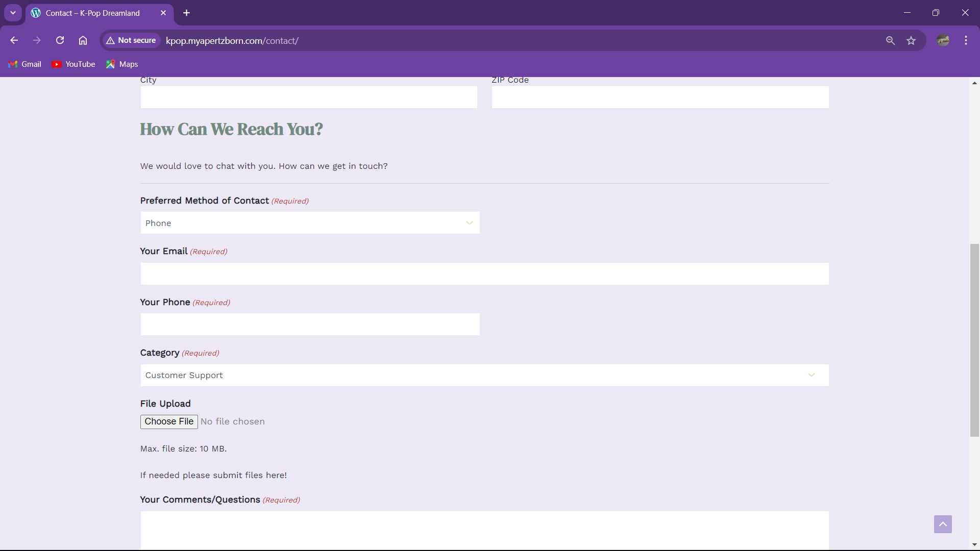Click the vertical page scrollbar thumb
The image size is (980, 551).
point(974,340)
